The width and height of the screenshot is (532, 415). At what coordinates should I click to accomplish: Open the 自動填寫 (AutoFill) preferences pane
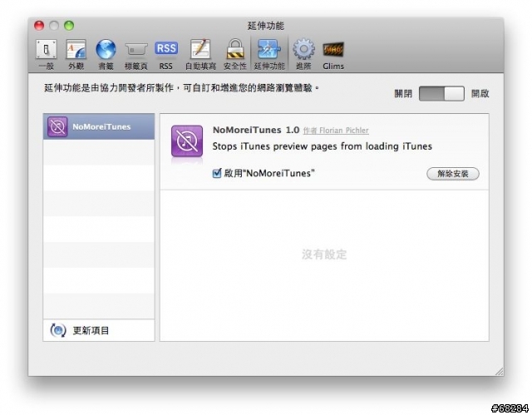tap(200, 54)
